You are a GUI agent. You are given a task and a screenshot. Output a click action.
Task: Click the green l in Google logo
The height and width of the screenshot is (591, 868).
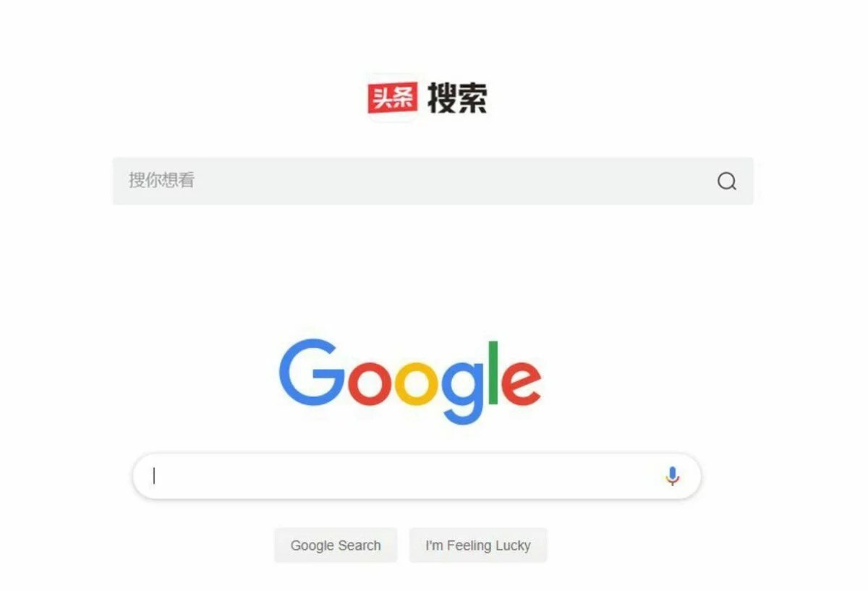494,373
